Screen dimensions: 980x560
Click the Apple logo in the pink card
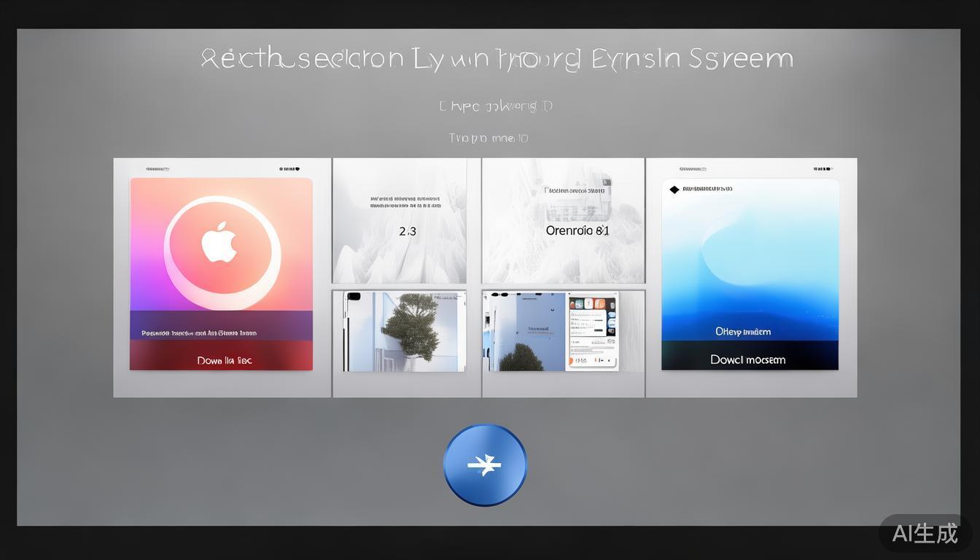(219, 244)
